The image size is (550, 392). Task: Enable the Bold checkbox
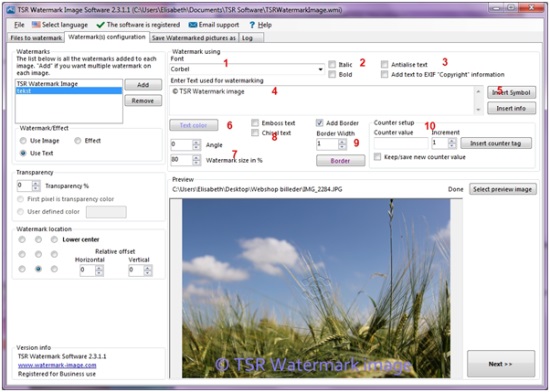pyautogui.click(x=332, y=74)
